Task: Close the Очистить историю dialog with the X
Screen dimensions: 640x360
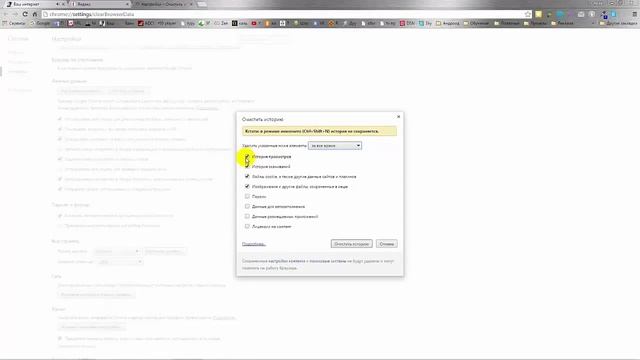Action: click(398, 117)
